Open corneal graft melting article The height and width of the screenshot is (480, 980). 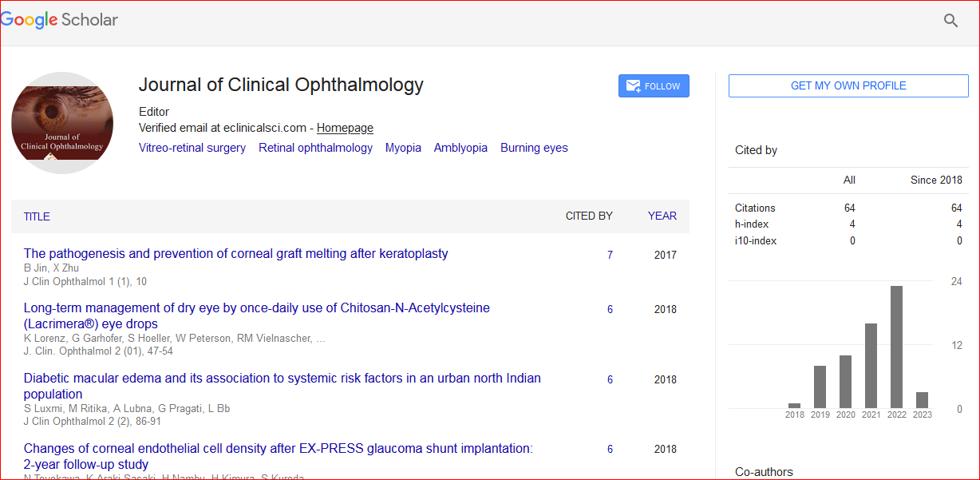(x=235, y=254)
